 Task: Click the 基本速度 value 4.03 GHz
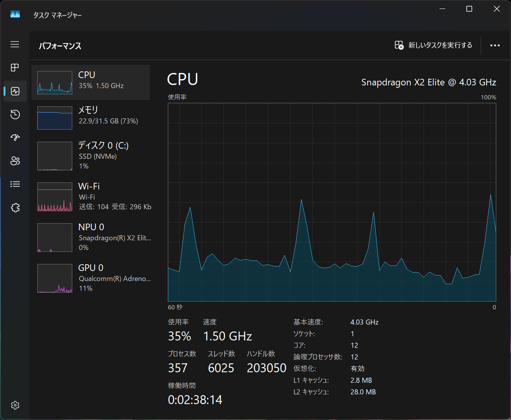365,322
